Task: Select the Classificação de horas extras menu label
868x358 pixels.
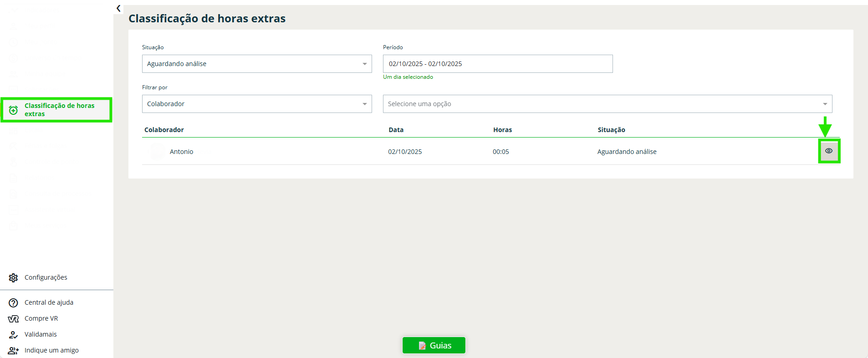Action: [59, 110]
